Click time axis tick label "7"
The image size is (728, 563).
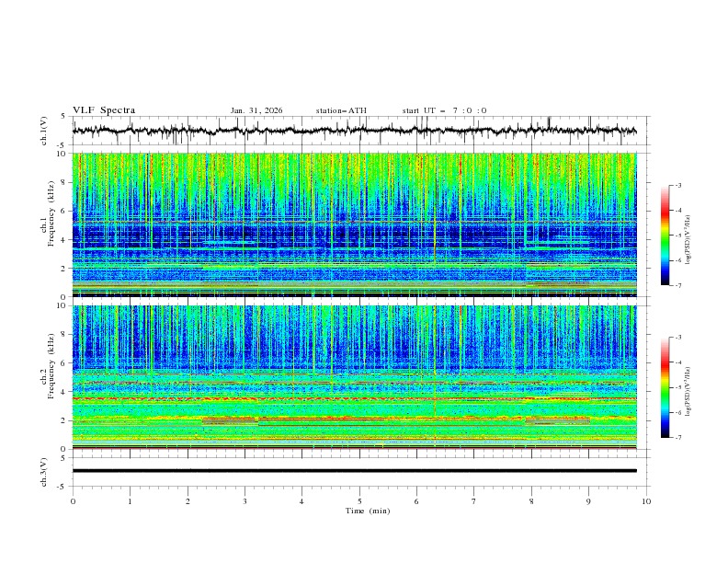coord(474,501)
